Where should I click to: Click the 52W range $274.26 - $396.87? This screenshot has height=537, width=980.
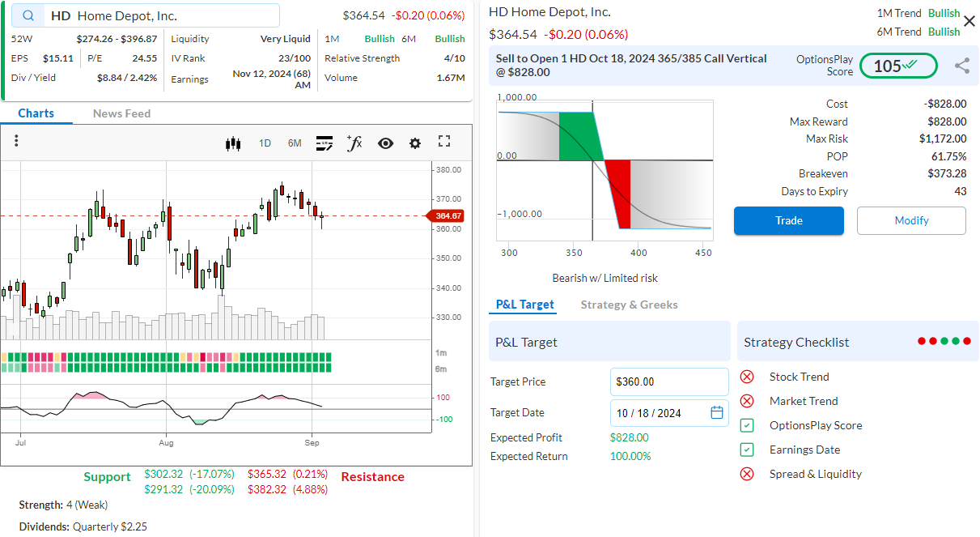(x=117, y=38)
